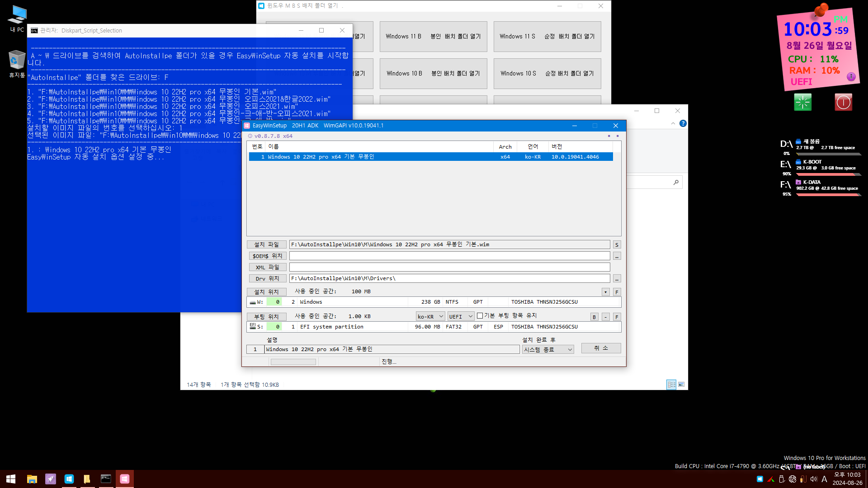Open File Explorer from the taskbar
The image size is (868, 488).
32,479
